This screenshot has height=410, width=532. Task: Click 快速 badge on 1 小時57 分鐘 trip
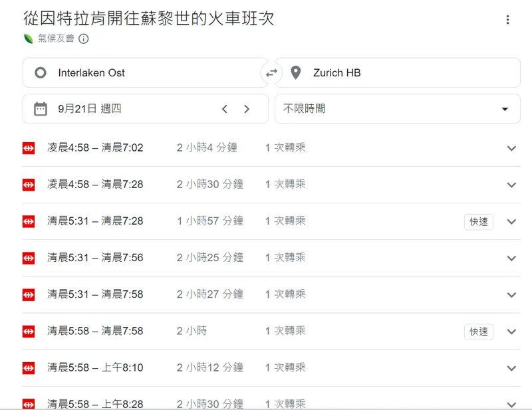click(478, 222)
